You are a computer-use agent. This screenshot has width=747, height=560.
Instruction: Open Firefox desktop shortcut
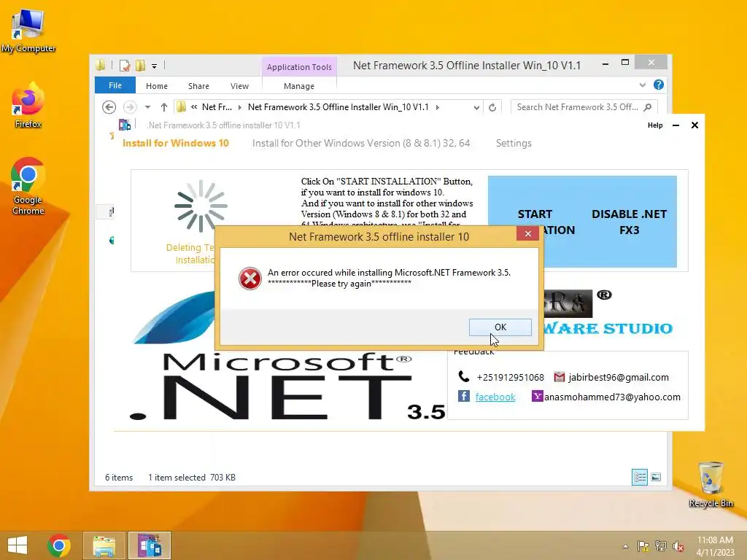tap(28, 106)
